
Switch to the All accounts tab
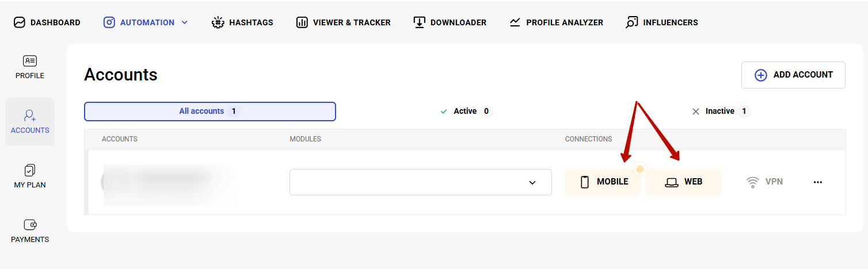click(210, 112)
